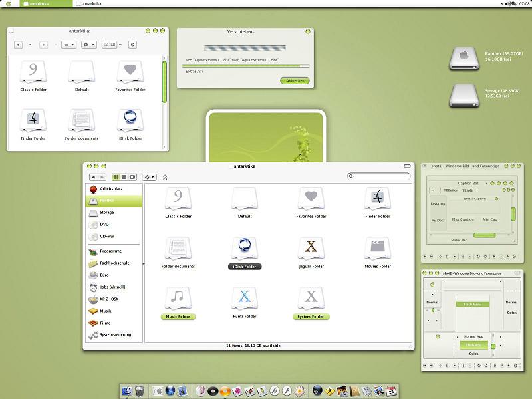
Task: Open the gear action dropdown in main window
Action: [149, 177]
